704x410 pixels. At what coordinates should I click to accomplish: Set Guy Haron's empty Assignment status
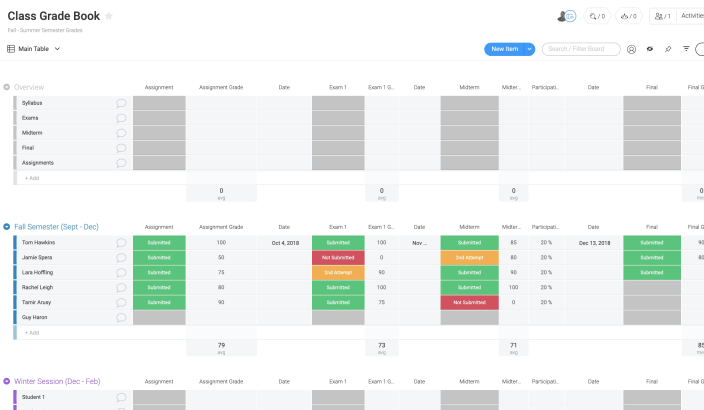coord(159,317)
